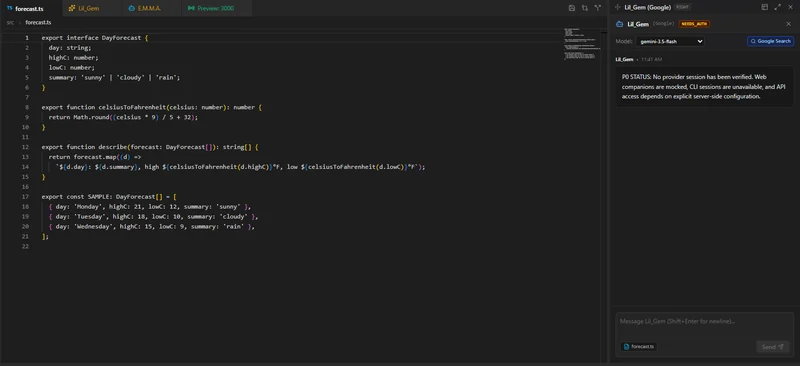
Task: Click celsiusToFahrenheit function declaration line
Action: [x=152, y=107]
